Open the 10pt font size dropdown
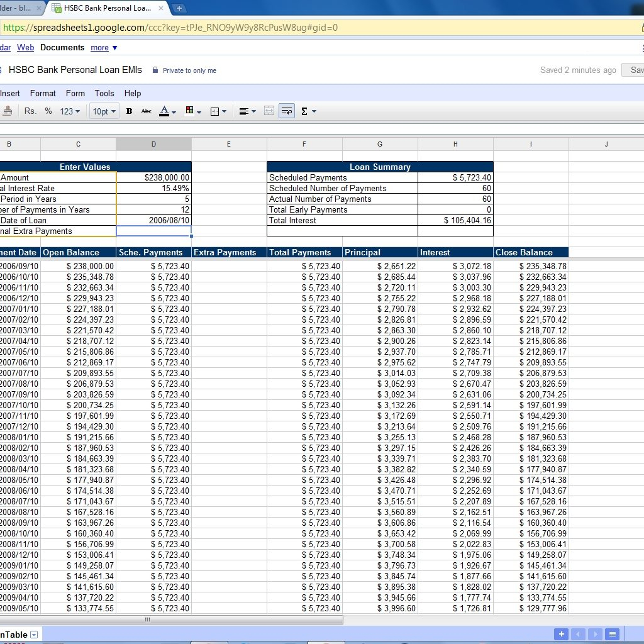 click(104, 111)
